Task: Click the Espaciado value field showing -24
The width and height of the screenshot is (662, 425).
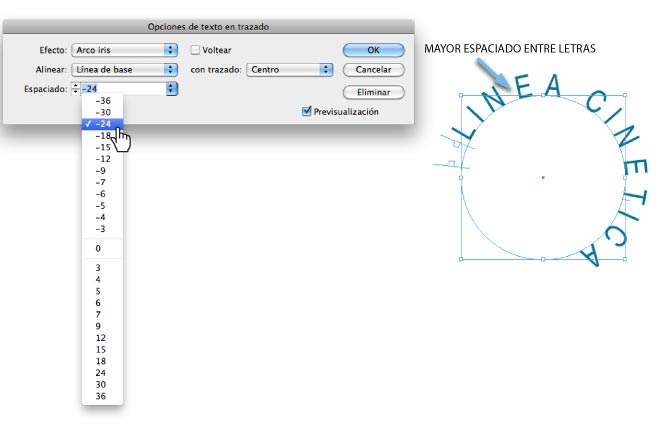Action: pos(123,89)
